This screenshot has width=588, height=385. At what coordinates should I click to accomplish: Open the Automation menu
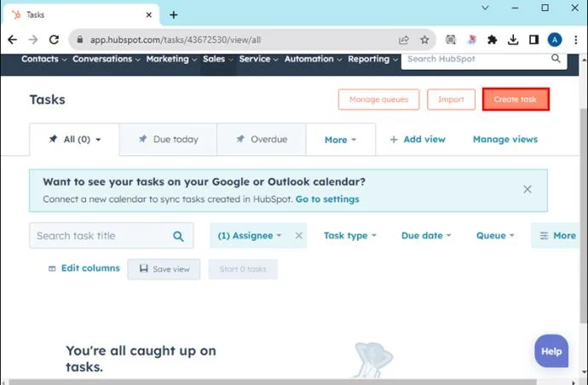coord(313,59)
